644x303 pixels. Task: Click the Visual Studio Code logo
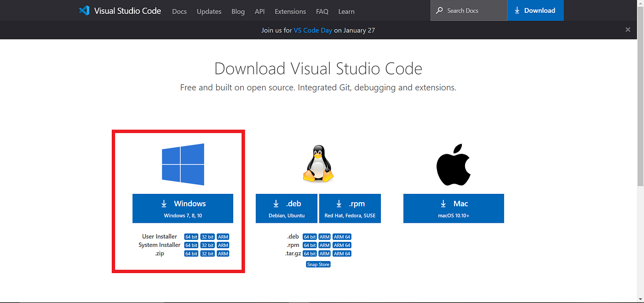click(85, 10)
